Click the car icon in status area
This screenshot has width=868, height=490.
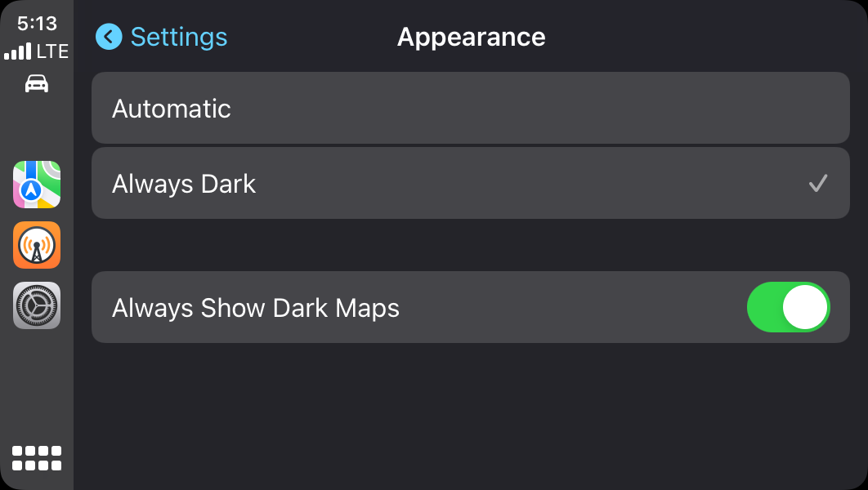click(x=37, y=83)
